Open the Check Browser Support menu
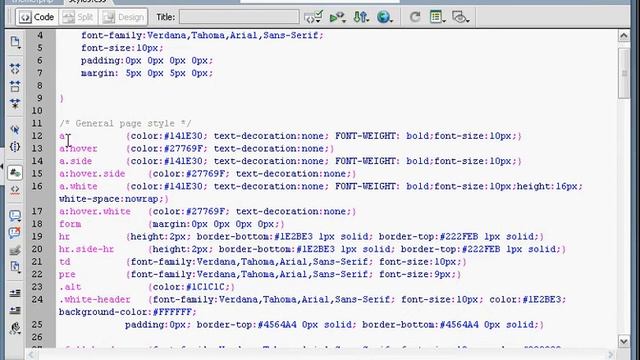The height and width of the screenshot is (360, 640). [x=314, y=17]
